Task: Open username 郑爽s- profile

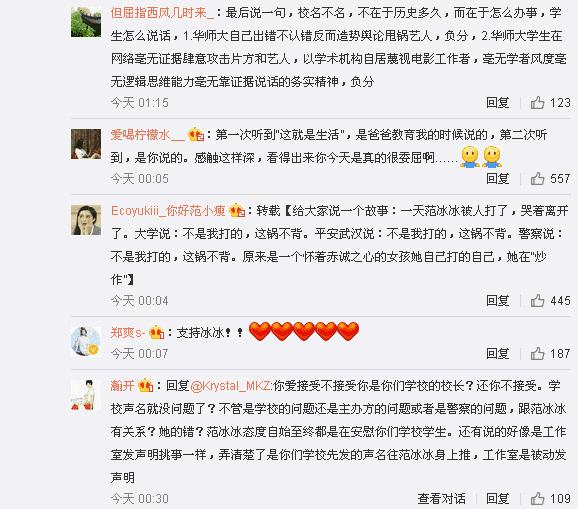Action: (x=128, y=333)
